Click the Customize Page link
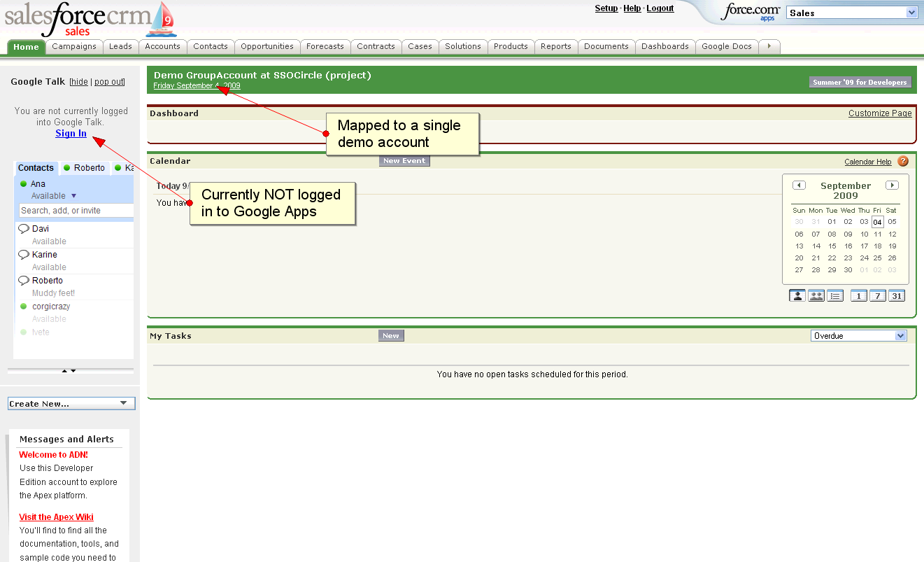The image size is (924, 562). 880,113
